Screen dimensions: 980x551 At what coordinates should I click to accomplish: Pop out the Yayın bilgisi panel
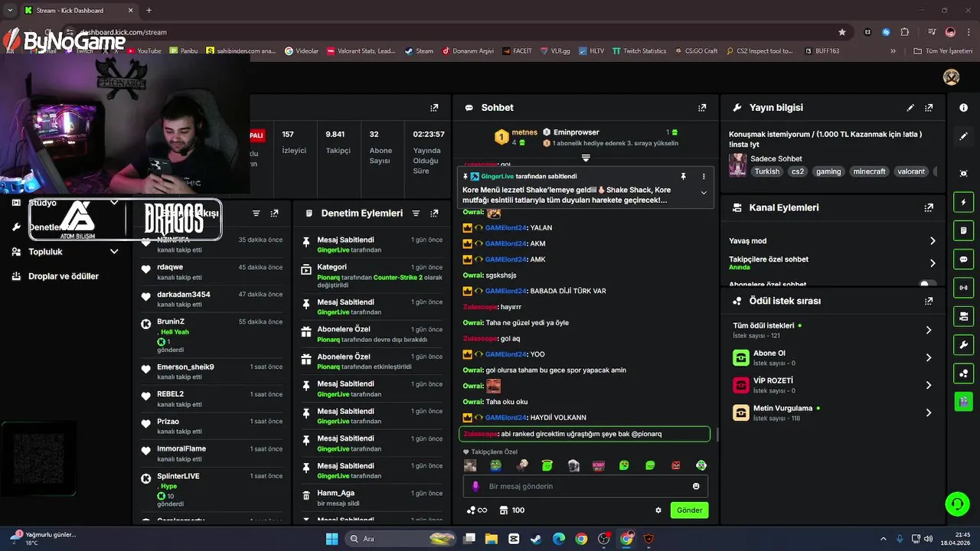[929, 108]
